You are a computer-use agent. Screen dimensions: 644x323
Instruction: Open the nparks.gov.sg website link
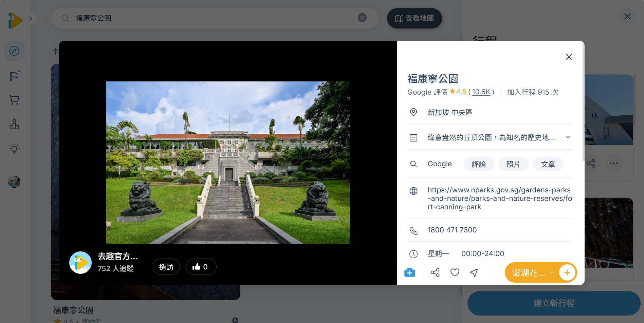pos(500,198)
